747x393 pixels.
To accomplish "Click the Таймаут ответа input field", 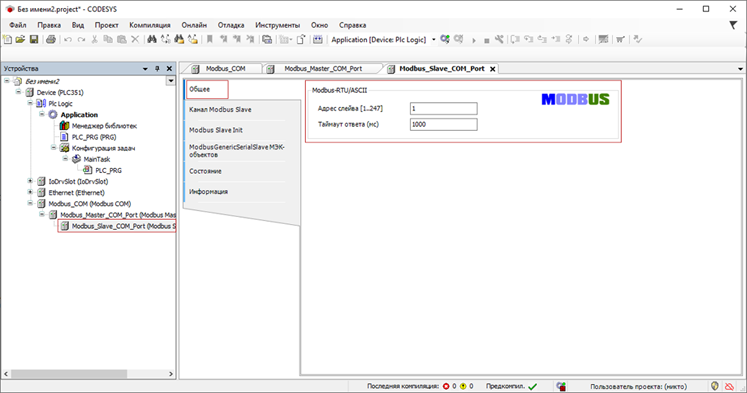I will tap(444, 124).
